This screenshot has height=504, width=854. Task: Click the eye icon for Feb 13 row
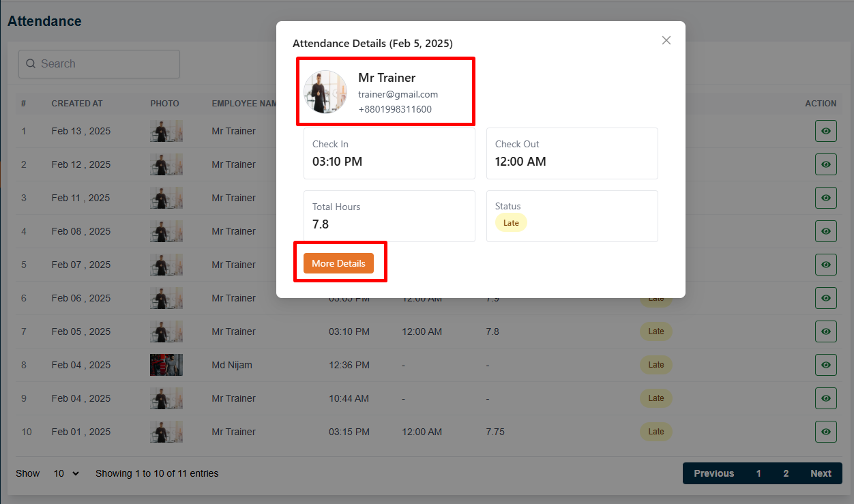click(825, 131)
